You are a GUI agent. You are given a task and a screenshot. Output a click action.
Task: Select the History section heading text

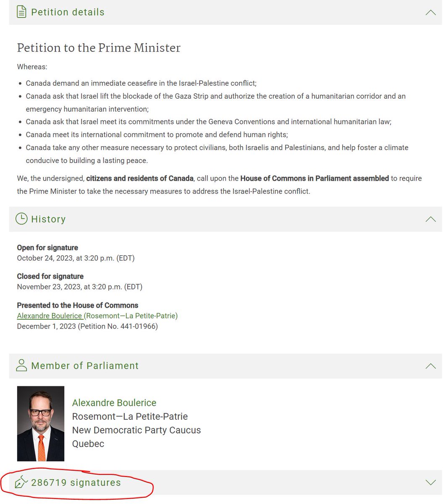pyautogui.click(x=48, y=219)
